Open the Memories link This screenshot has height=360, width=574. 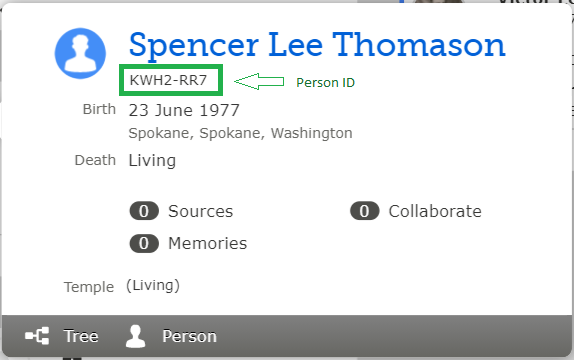[x=208, y=244]
